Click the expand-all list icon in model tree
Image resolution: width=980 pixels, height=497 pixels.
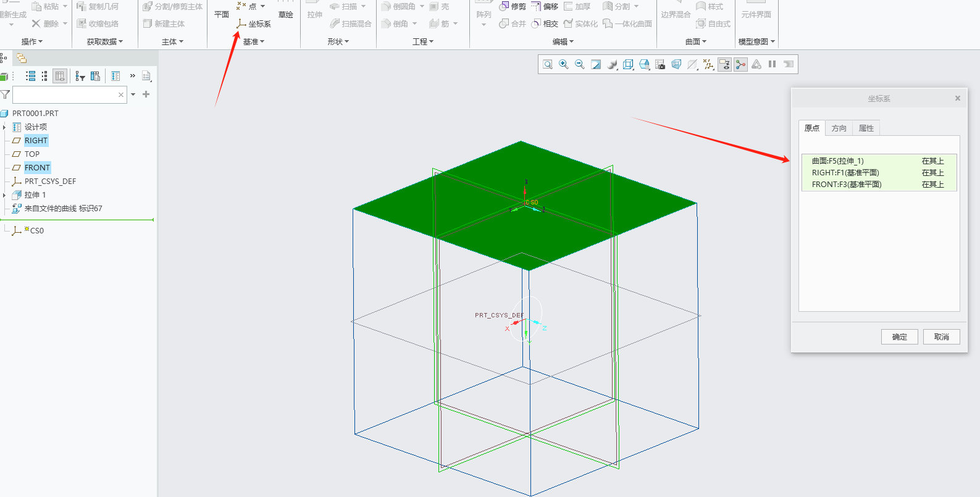tap(30, 76)
